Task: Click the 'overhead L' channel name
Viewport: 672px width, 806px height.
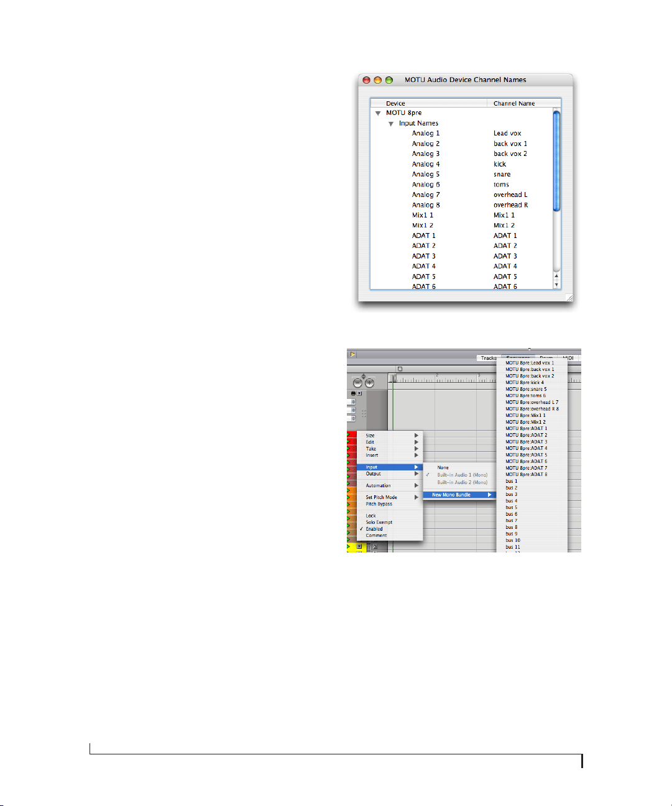Action: point(510,195)
